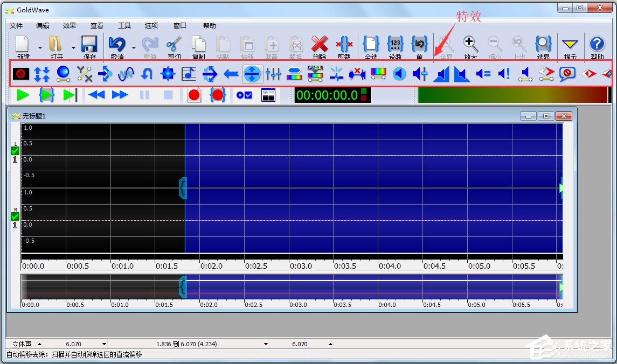The height and width of the screenshot is (364, 617).
Task: Open Change Volume speaker with slider
Action: [420, 74]
